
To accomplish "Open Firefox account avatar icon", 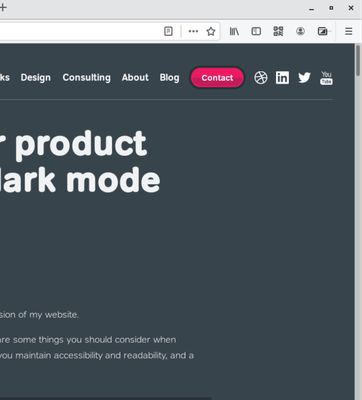I will (300, 31).
